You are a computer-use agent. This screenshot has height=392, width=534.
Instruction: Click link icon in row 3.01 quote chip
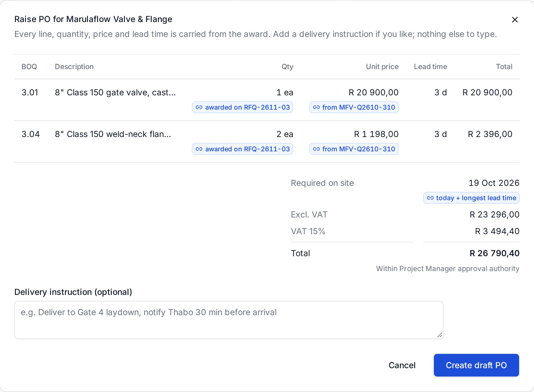316,107
